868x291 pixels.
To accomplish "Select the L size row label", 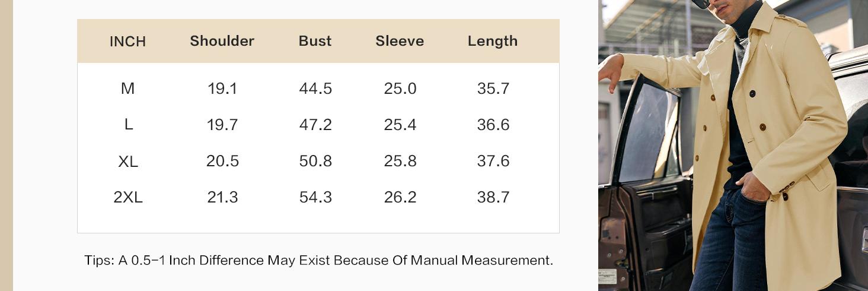I will [x=128, y=125].
